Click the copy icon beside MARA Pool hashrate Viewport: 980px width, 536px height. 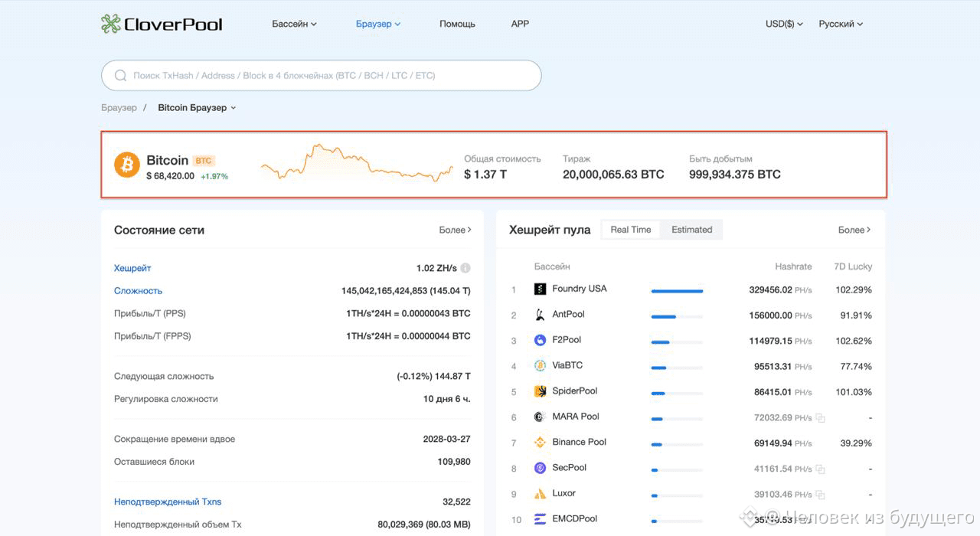(821, 418)
